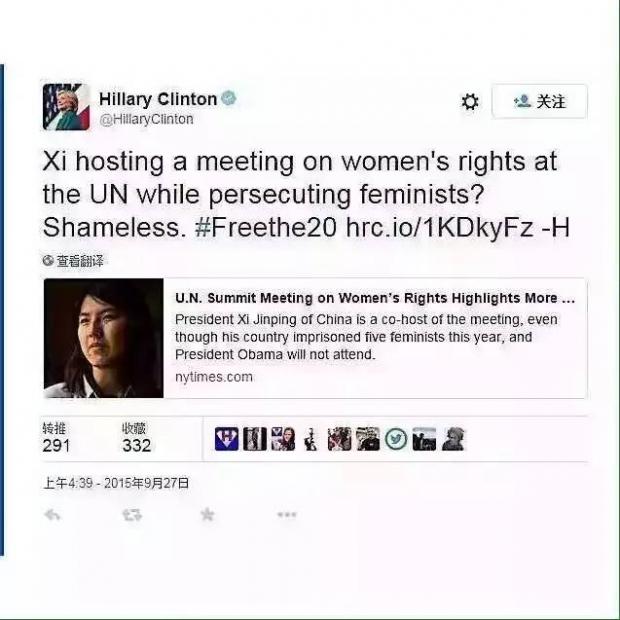Click the reply arrow icon

click(52, 515)
